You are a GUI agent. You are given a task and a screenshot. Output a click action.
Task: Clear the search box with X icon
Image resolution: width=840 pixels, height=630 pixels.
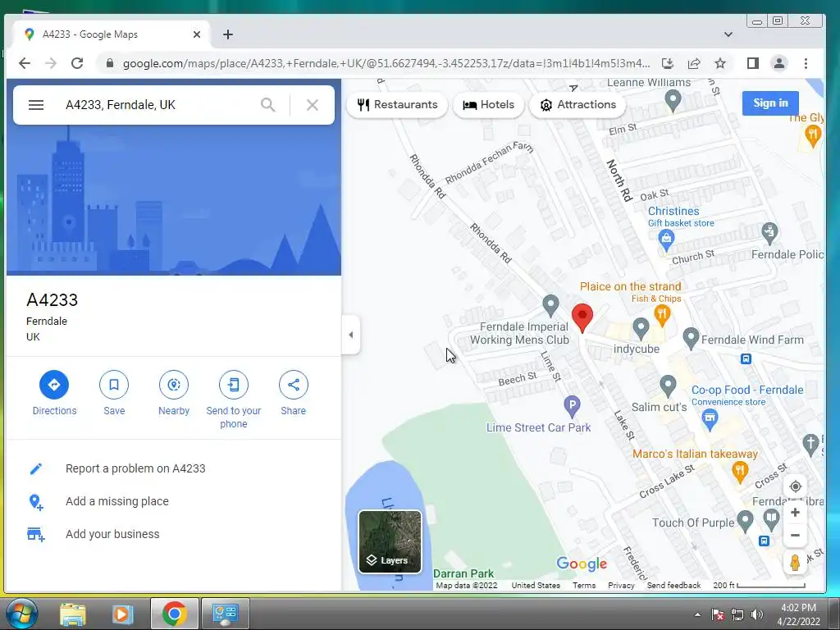point(313,105)
